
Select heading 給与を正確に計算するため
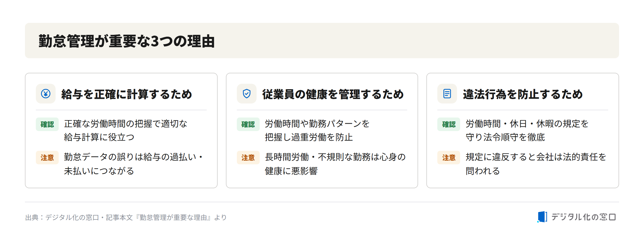pos(126,94)
